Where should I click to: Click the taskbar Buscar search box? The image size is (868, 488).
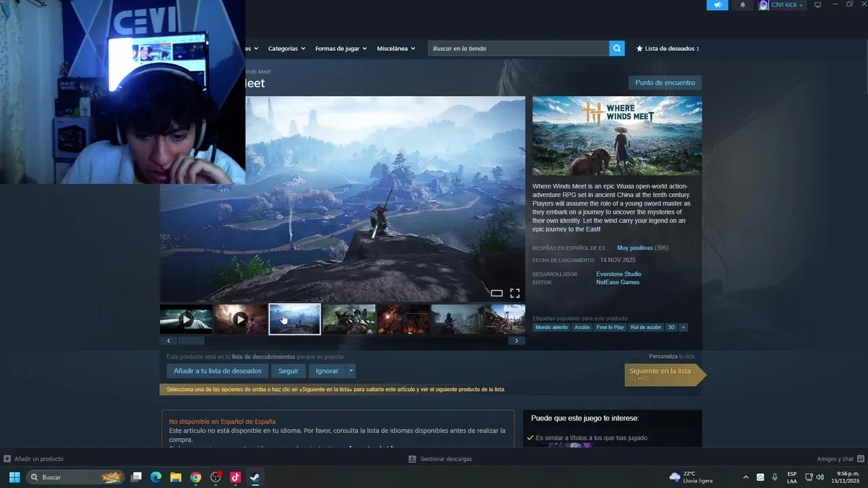pyautogui.click(x=76, y=477)
